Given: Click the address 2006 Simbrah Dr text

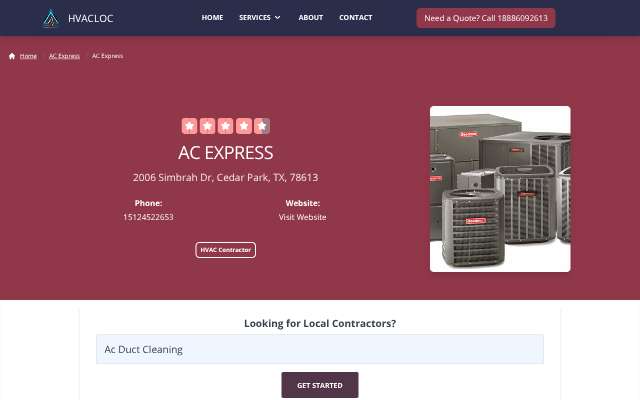Looking at the screenshot, I should pos(225,178).
